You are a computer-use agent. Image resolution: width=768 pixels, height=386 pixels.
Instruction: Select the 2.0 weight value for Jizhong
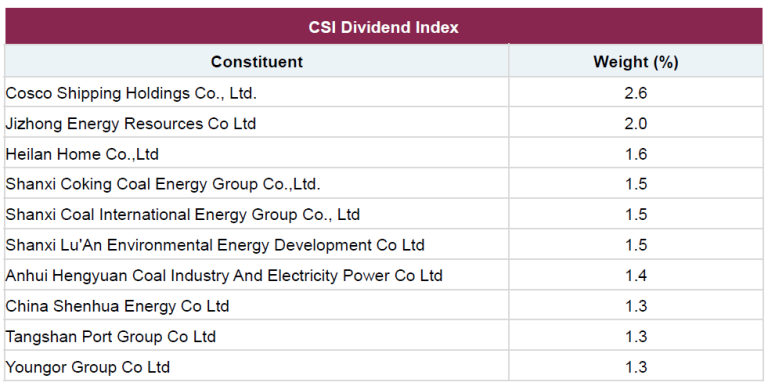636,123
